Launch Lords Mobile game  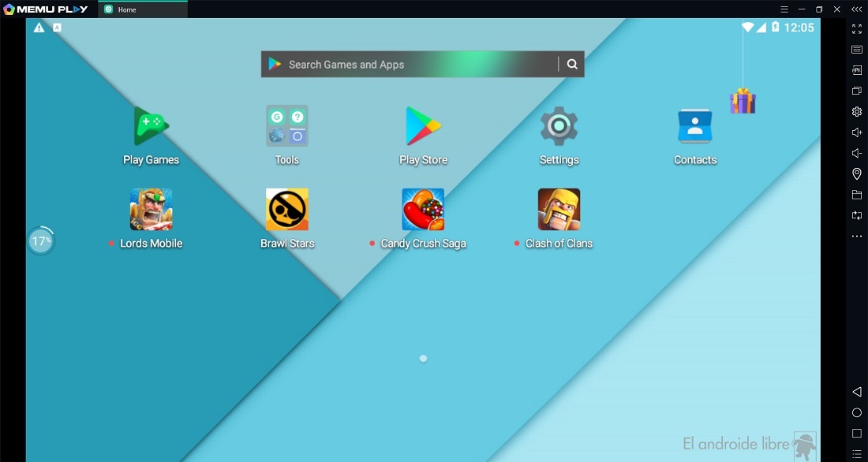point(152,209)
